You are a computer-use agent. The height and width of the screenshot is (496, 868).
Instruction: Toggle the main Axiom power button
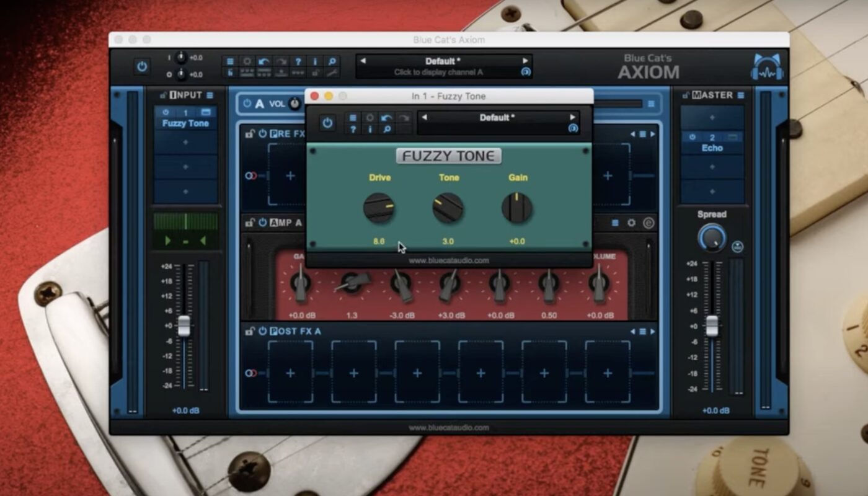142,66
